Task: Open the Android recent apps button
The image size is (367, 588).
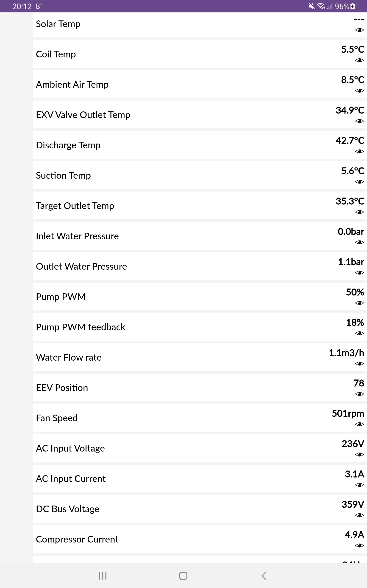Action: coord(103,576)
